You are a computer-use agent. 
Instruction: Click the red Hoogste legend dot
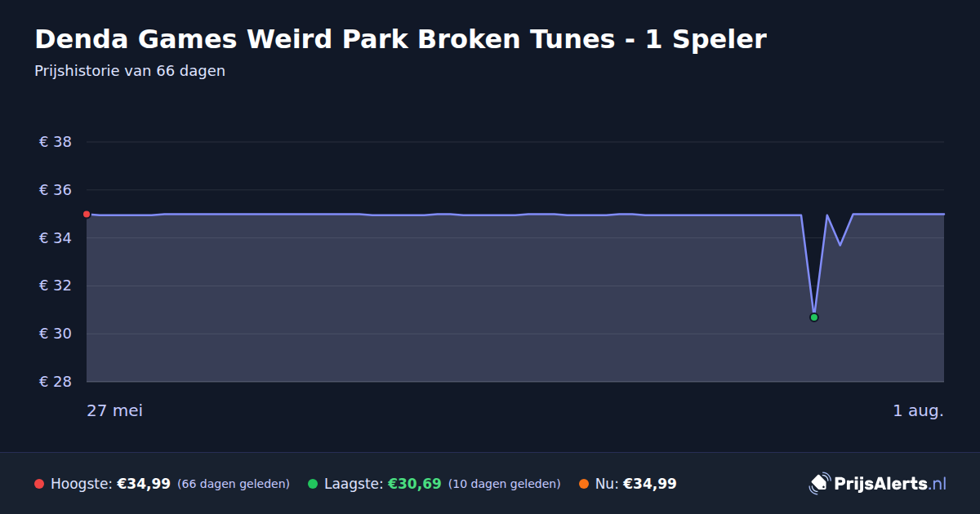pos(39,484)
